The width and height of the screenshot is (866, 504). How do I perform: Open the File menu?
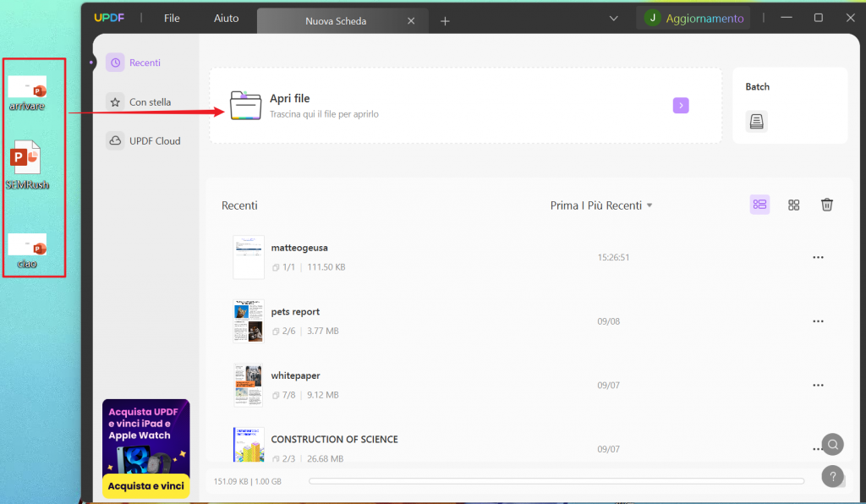coord(172,18)
